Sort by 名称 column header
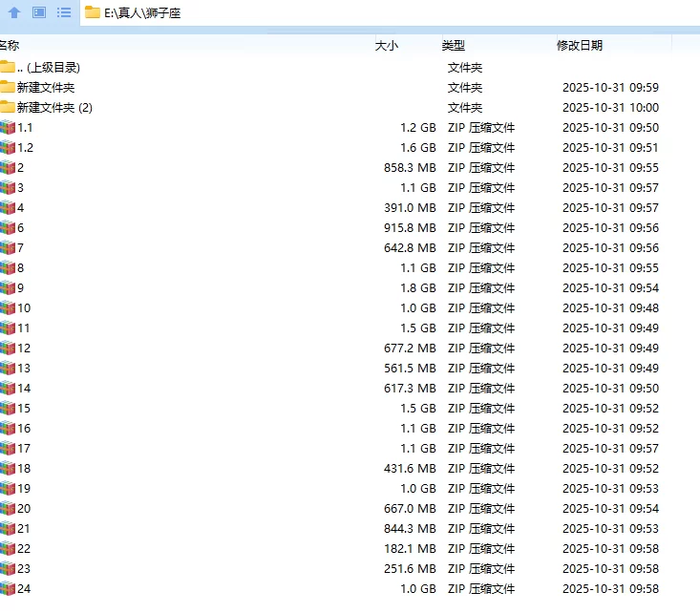The height and width of the screenshot is (613, 700). [x=10, y=45]
